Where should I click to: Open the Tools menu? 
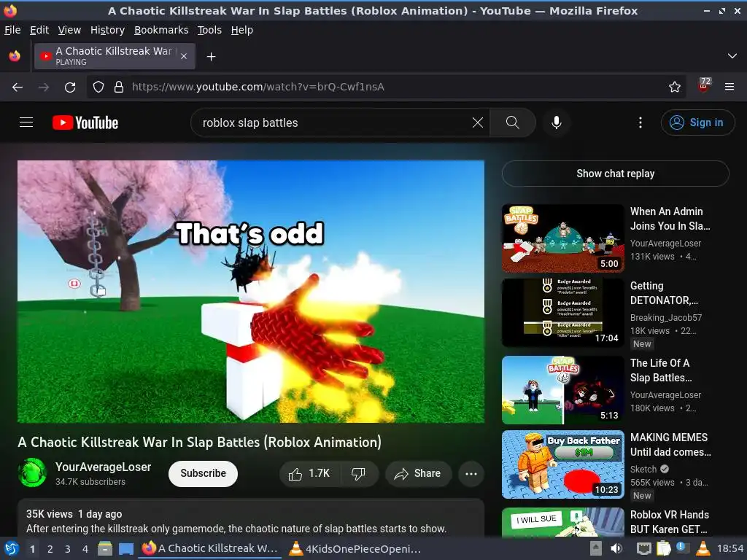point(209,30)
